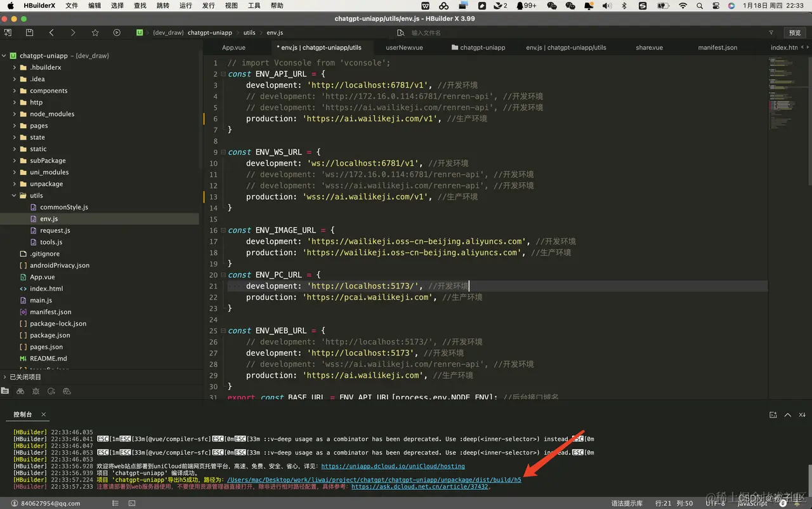Click the Bluetooth icon in menu bar
The image size is (812, 509).
[x=624, y=6]
